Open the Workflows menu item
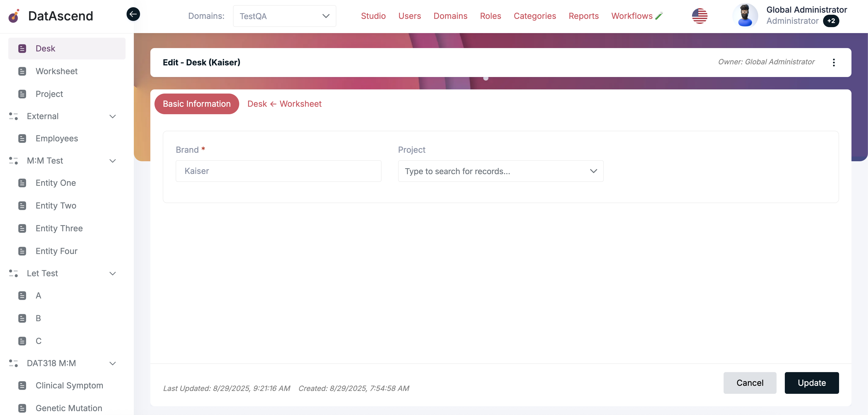 click(x=632, y=16)
